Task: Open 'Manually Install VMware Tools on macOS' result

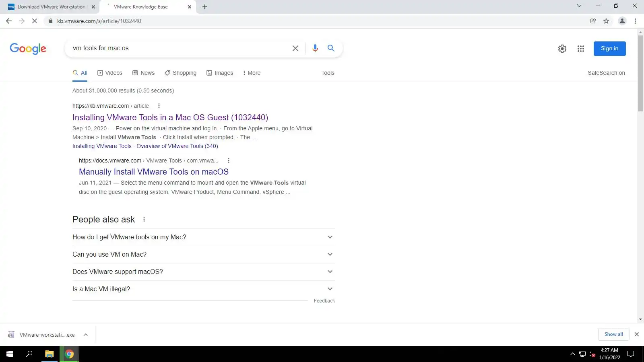Action: click(154, 172)
